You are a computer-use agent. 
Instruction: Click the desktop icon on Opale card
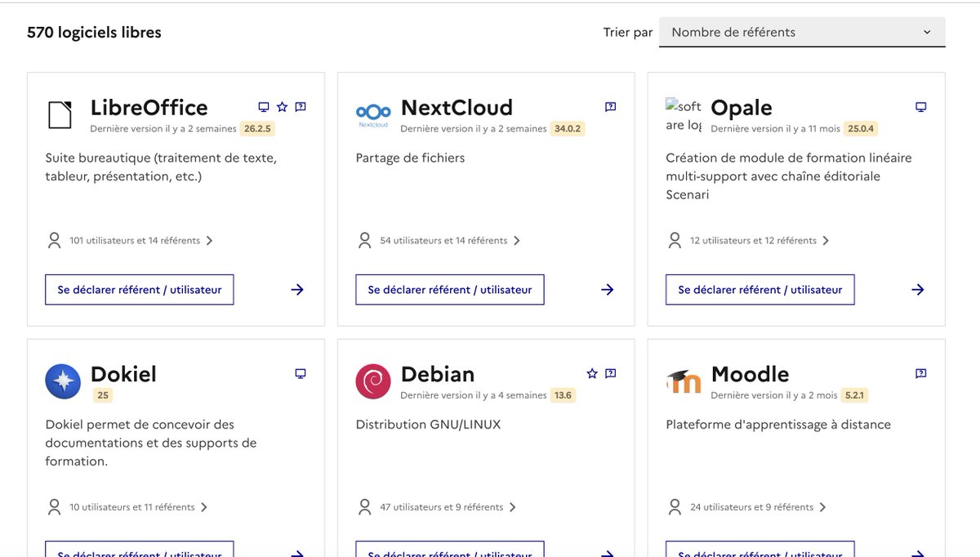click(x=921, y=107)
